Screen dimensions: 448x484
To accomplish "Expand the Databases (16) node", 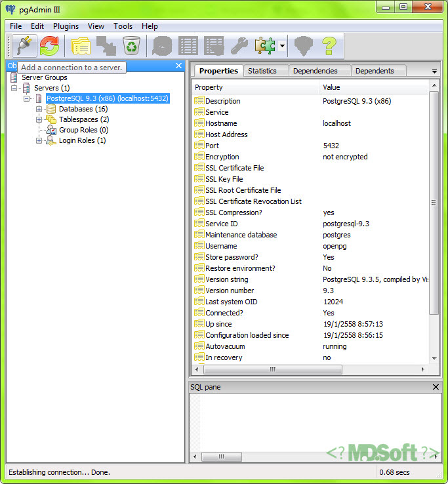I will pyautogui.click(x=39, y=109).
